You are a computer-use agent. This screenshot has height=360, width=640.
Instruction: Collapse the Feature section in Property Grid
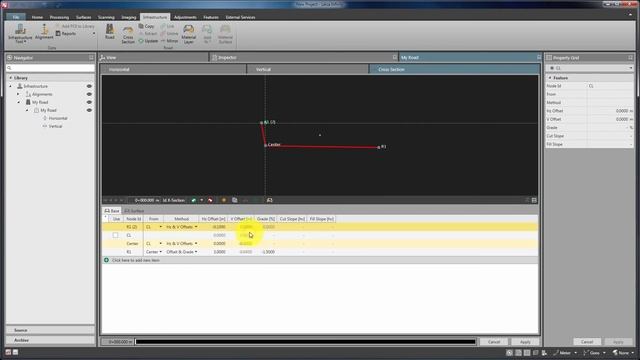pyautogui.click(x=550, y=78)
